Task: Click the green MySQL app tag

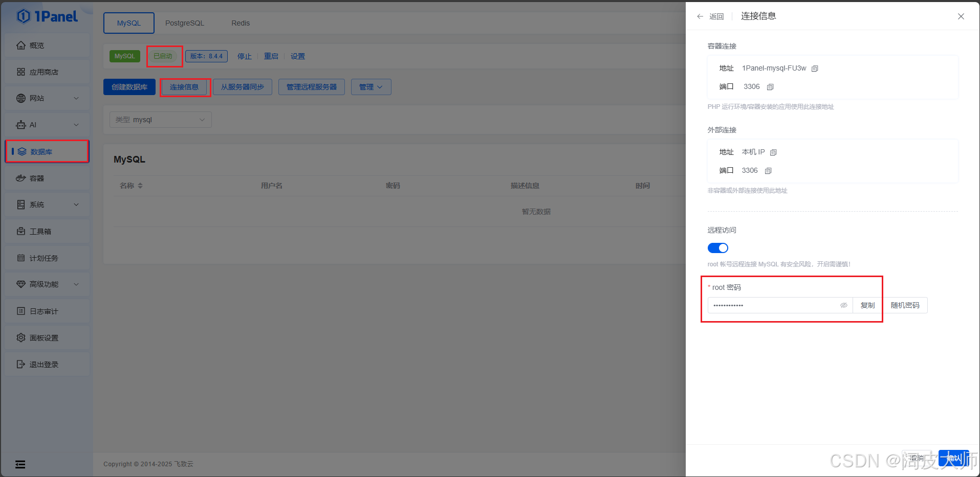Action: pos(125,56)
